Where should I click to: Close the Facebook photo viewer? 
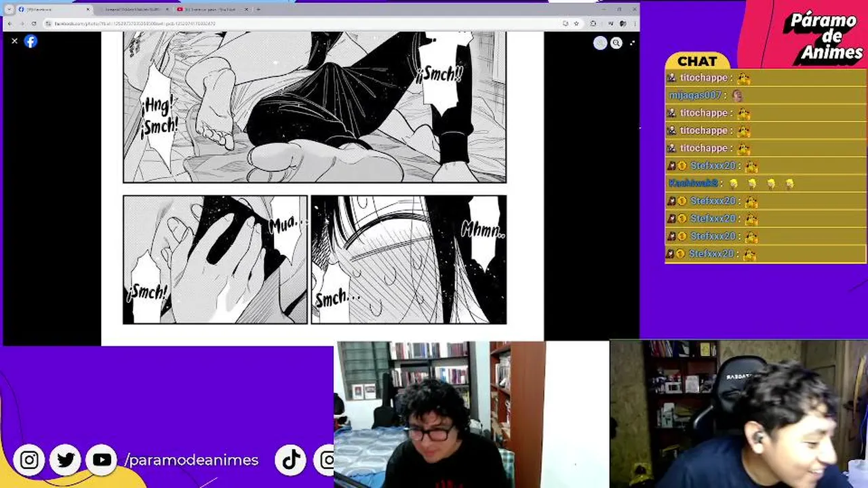pyautogui.click(x=14, y=41)
